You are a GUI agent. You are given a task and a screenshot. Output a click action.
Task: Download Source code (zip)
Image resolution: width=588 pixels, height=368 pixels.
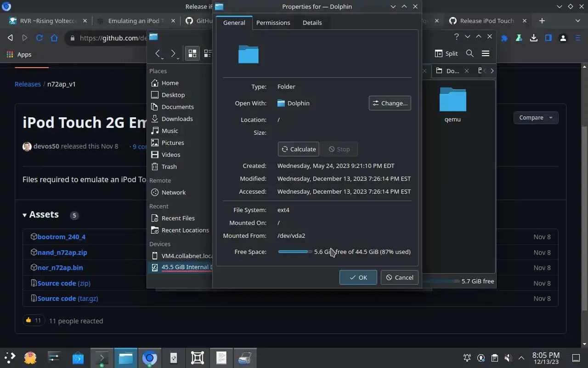(64, 283)
